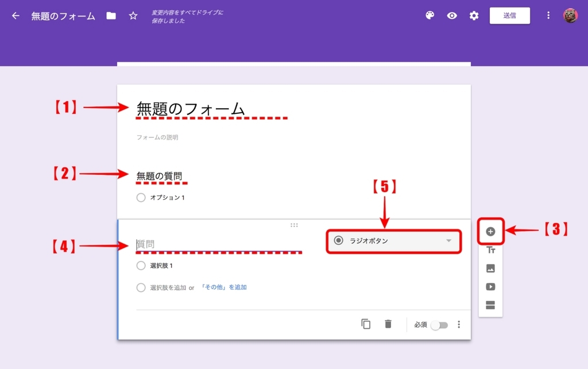Image resolution: width=588 pixels, height=369 pixels.
Task: Open the theme color palette picker
Action: (x=430, y=16)
